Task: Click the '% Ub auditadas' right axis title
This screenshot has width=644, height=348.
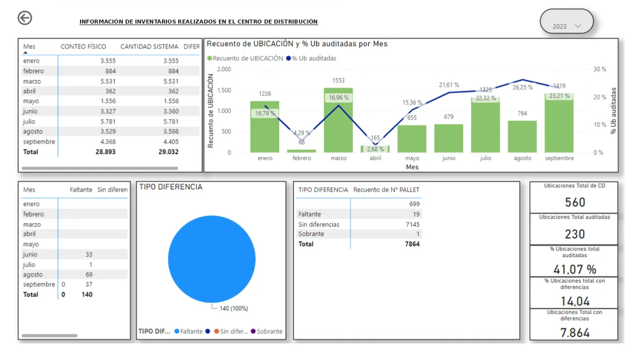Action: point(614,111)
